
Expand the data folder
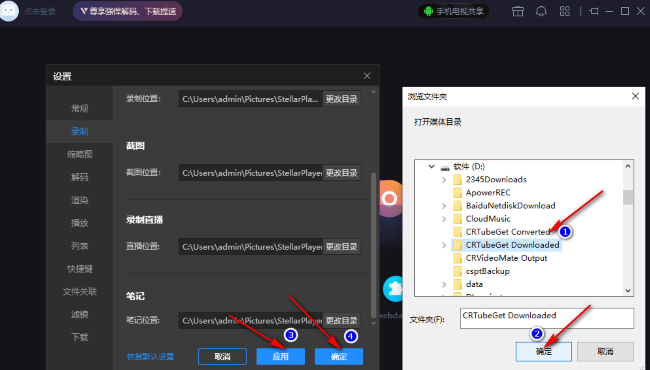click(x=444, y=285)
